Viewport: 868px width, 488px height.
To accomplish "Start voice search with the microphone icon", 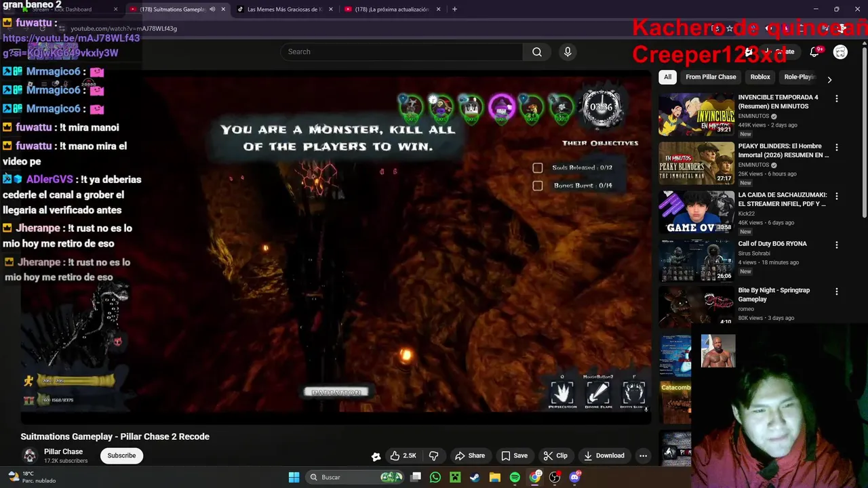I will 568,52.
